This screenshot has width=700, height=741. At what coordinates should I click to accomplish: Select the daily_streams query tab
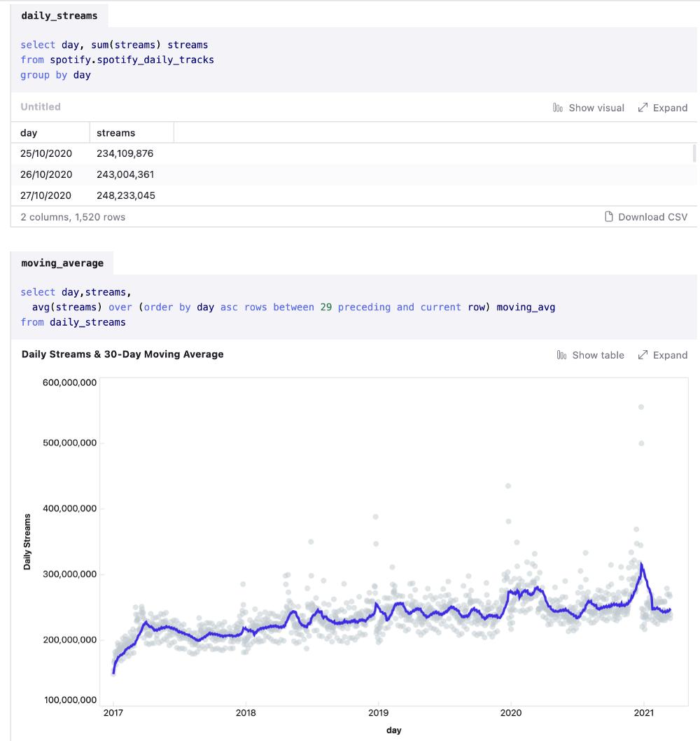tap(59, 15)
